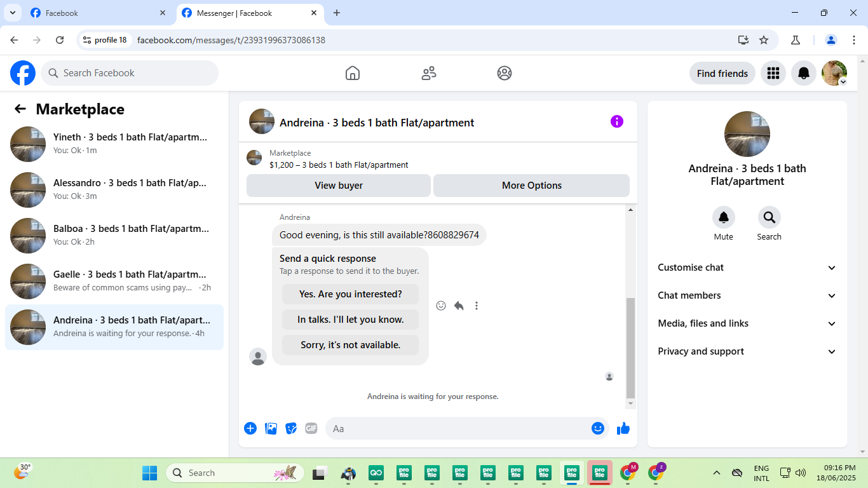Open the emoji picker in message field

[598, 428]
